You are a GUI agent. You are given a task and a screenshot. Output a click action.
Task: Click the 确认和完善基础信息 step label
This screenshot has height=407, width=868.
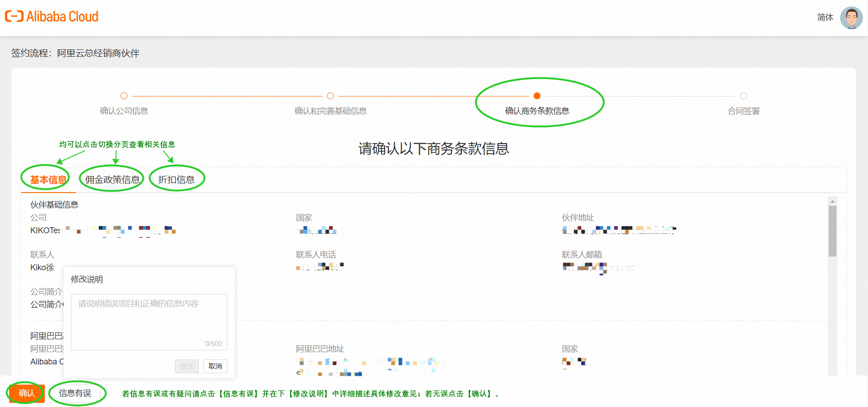tap(330, 111)
